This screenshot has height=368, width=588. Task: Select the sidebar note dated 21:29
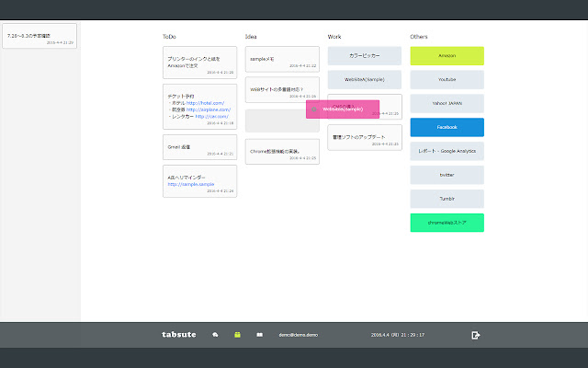(x=40, y=36)
